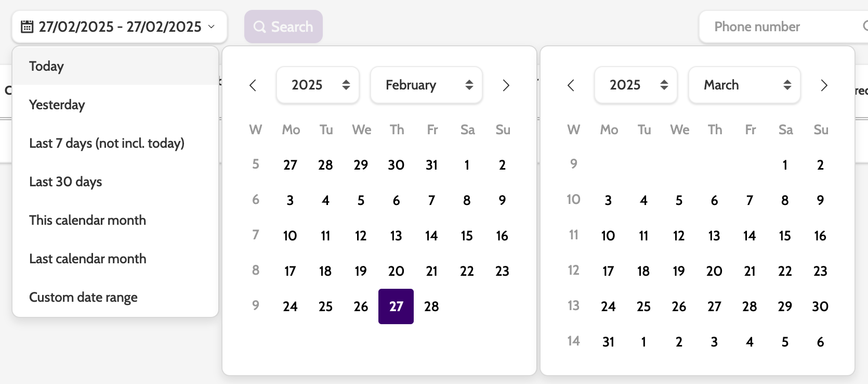The width and height of the screenshot is (868, 384).
Task: Focus the Phone number input field
Action: (780, 27)
